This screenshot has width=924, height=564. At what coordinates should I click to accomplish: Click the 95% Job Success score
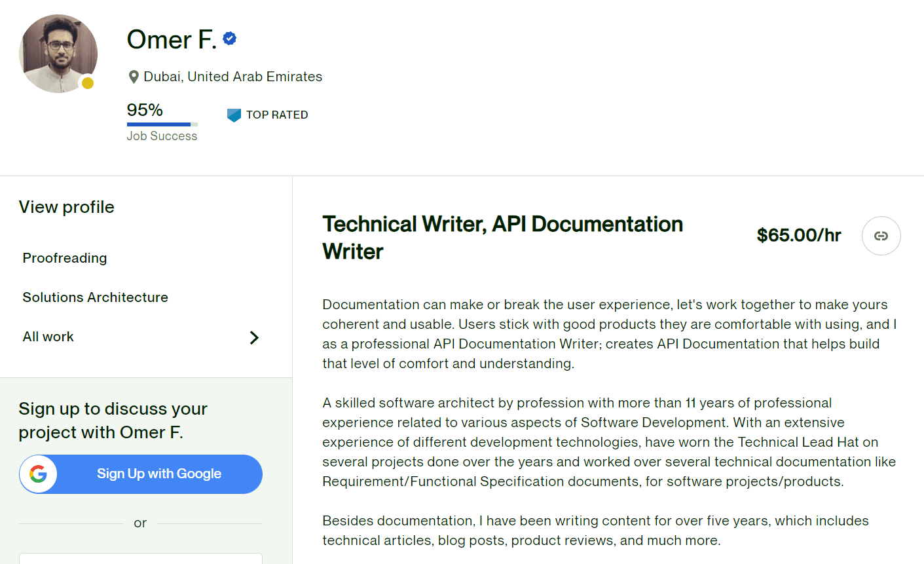[x=145, y=110]
